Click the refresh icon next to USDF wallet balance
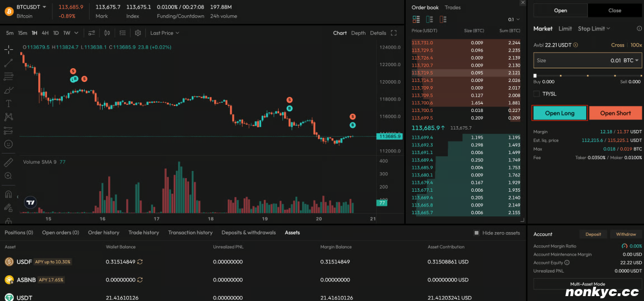 pos(140,262)
